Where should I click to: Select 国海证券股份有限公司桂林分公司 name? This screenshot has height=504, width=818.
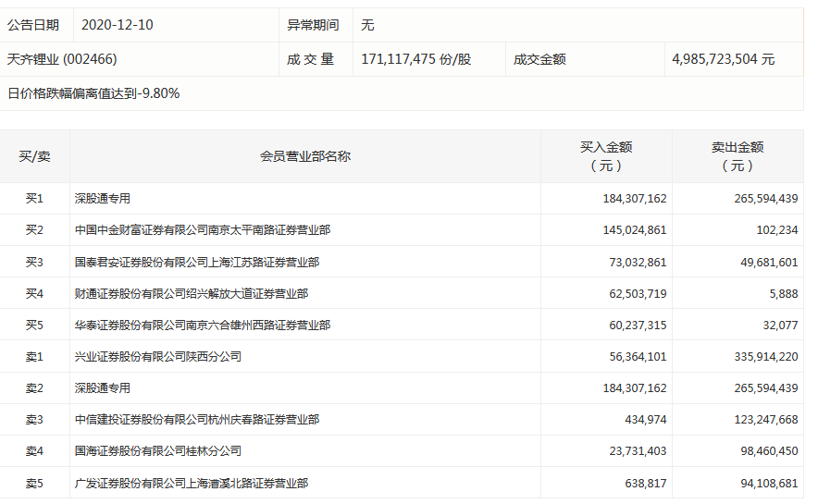coord(157,451)
